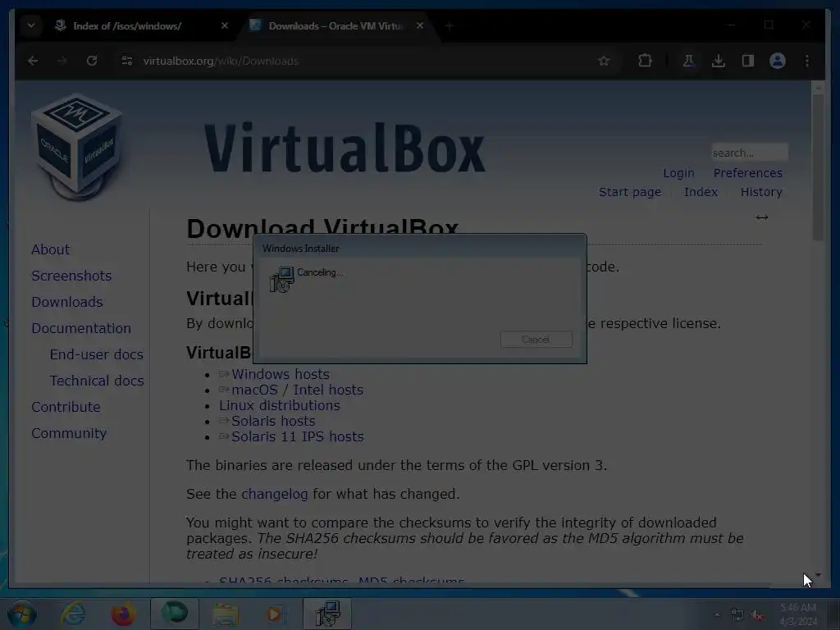Show hidden tray icons arrow
The image size is (840, 630).
[717, 615]
